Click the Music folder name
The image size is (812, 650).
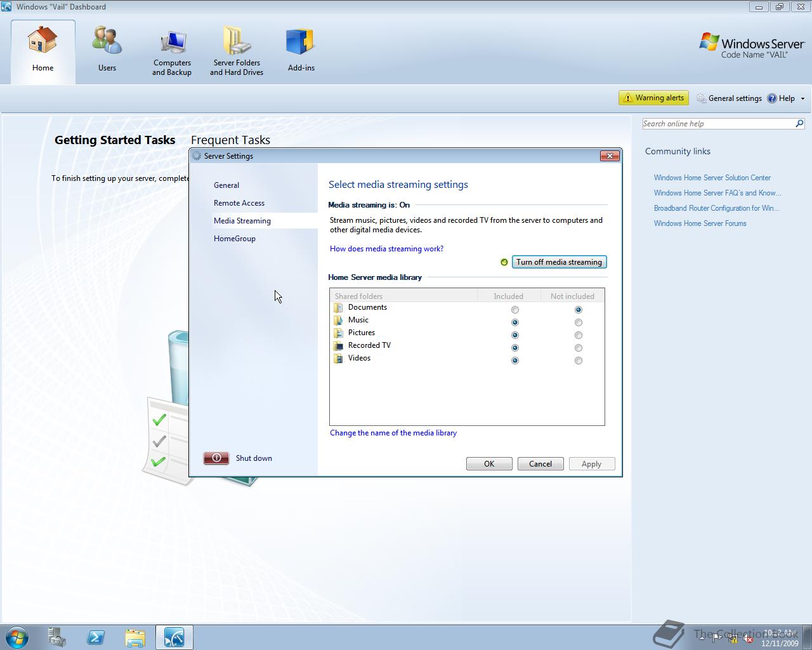[358, 320]
